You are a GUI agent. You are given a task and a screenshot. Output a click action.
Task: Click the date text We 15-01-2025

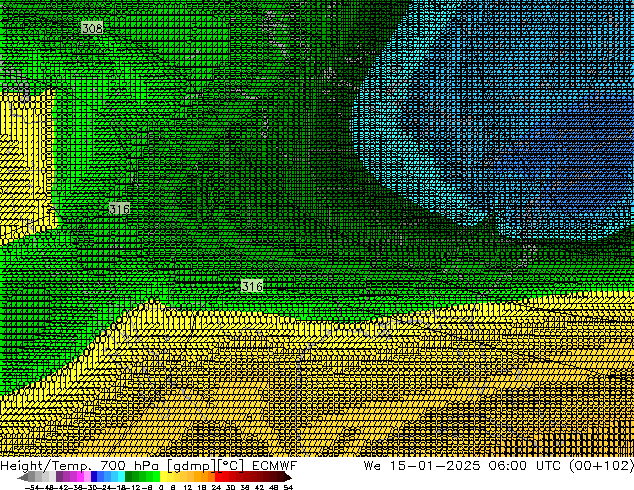(422, 466)
